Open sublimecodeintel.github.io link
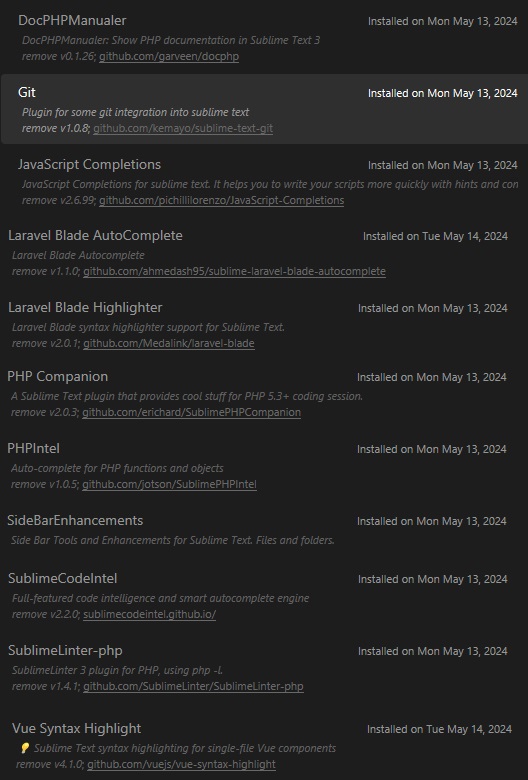The width and height of the screenshot is (528, 780). (149, 614)
